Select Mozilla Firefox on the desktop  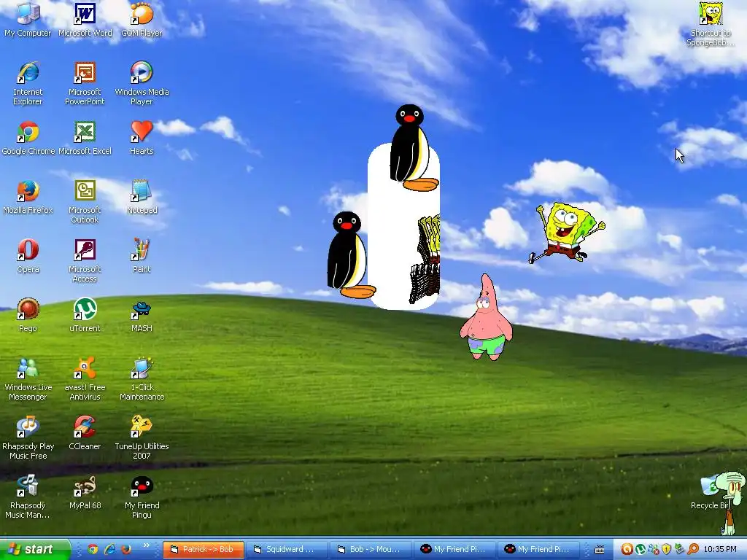pyautogui.click(x=28, y=197)
